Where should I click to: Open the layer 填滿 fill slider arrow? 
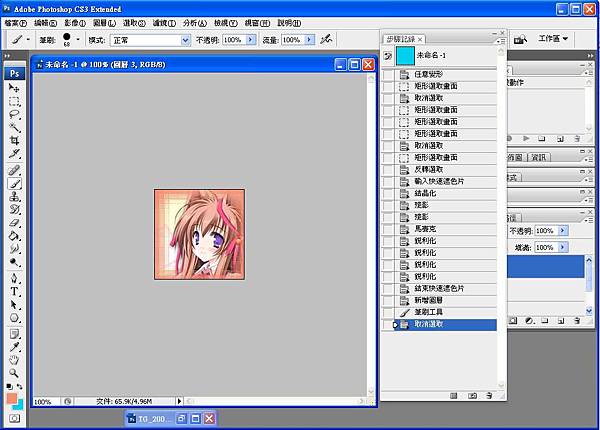tap(562, 248)
